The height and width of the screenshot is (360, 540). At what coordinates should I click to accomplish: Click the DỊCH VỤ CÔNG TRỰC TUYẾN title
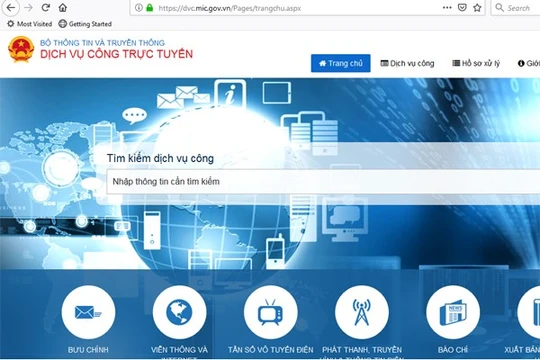click(x=116, y=54)
